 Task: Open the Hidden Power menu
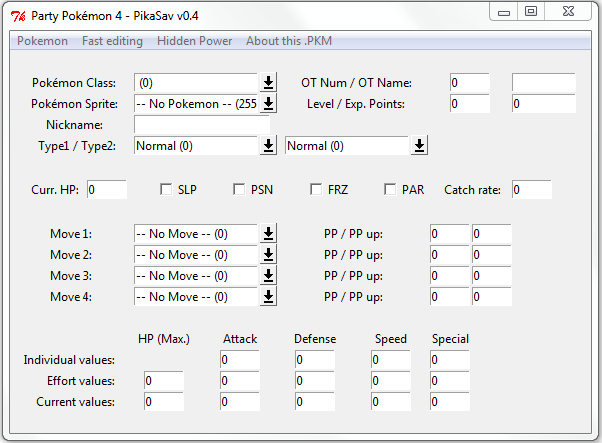194,41
